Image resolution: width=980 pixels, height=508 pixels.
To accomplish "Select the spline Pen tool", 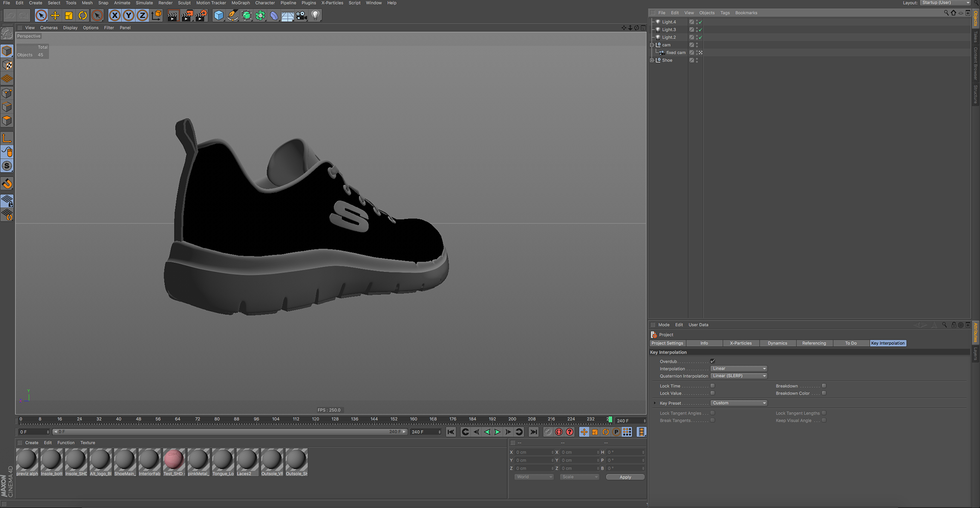I will (233, 15).
